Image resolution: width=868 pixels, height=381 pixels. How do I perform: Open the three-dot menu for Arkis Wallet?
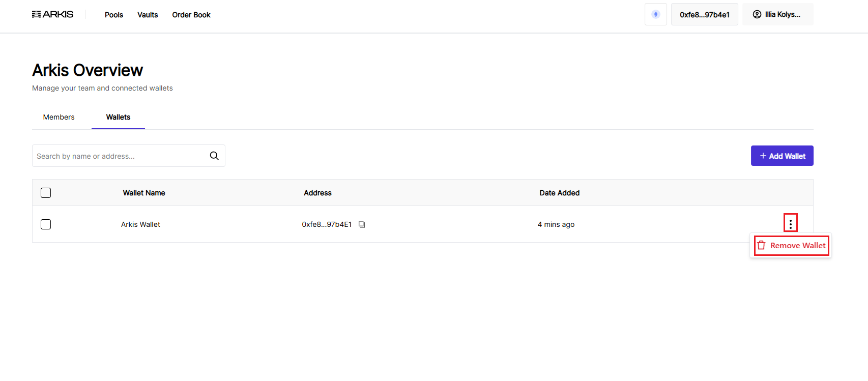point(790,223)
